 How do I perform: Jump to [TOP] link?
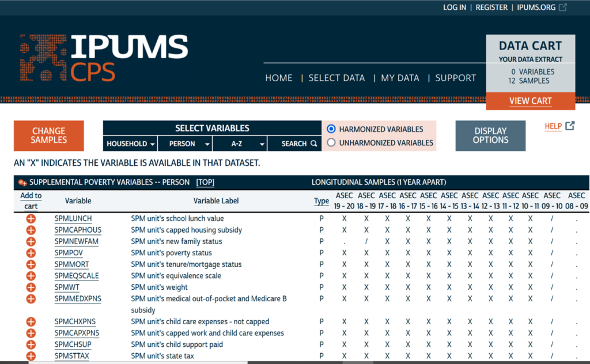pos(205,183)
